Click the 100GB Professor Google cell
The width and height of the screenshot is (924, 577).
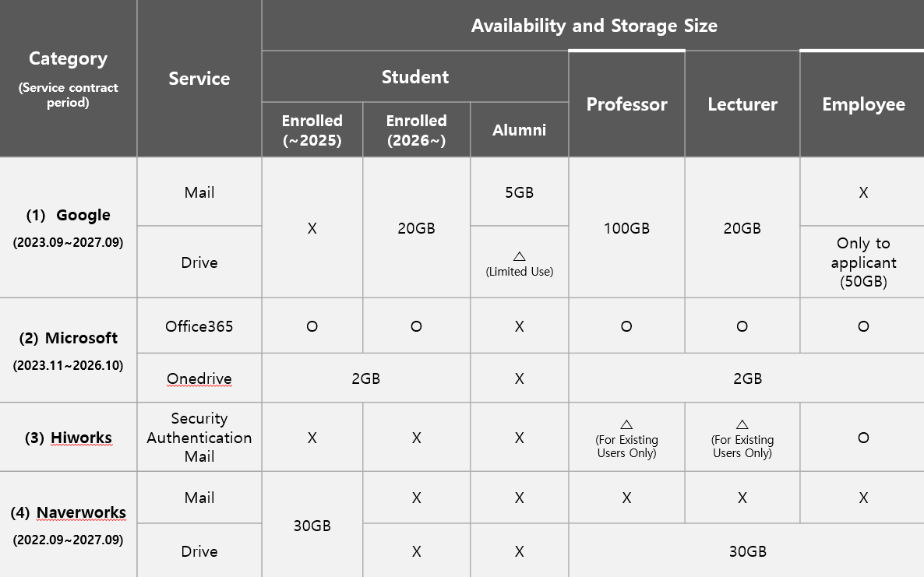point(626,228)
